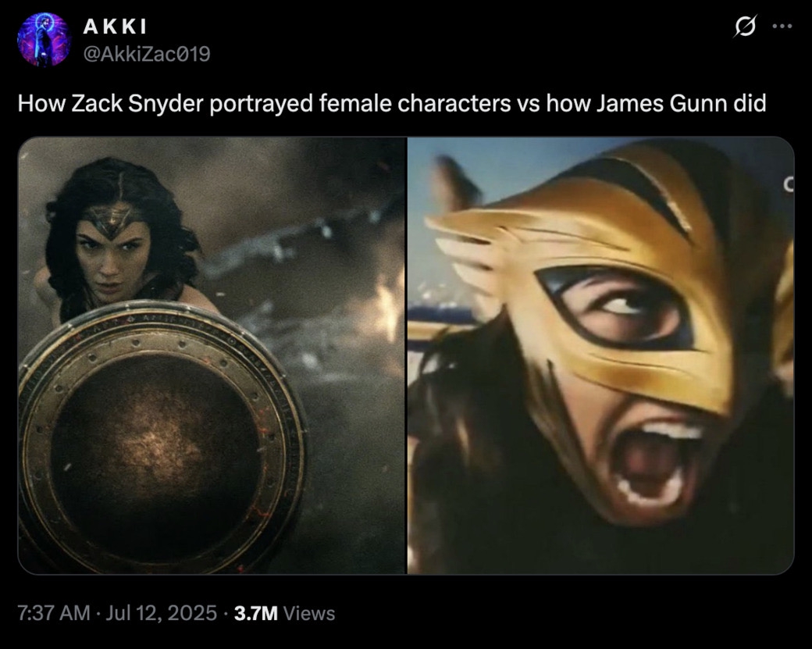Viewport: 812px width, 649px height.
Task: Open the right image with golden mask
Action: pyautogui.click(x=600, y=355)
